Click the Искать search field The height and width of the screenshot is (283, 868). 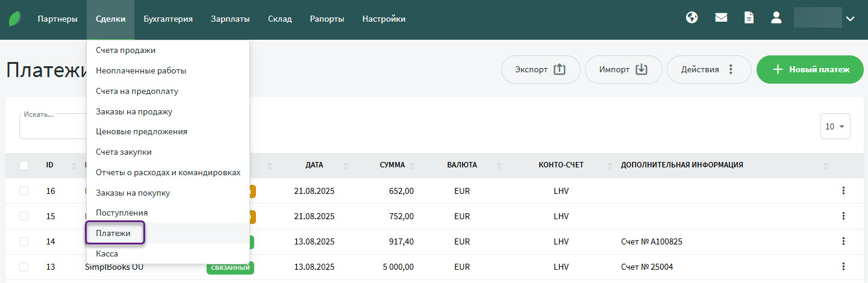pos(51,127)
